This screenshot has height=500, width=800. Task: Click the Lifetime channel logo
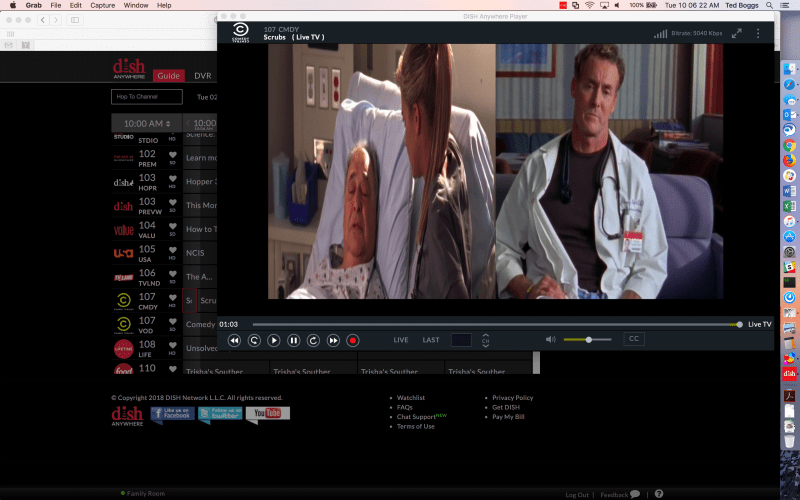123,349
